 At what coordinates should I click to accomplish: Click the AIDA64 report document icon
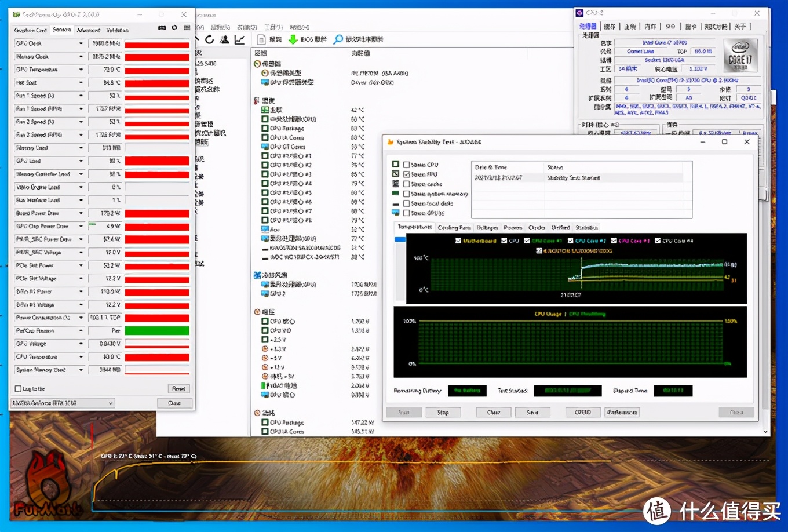pos(261,39)
